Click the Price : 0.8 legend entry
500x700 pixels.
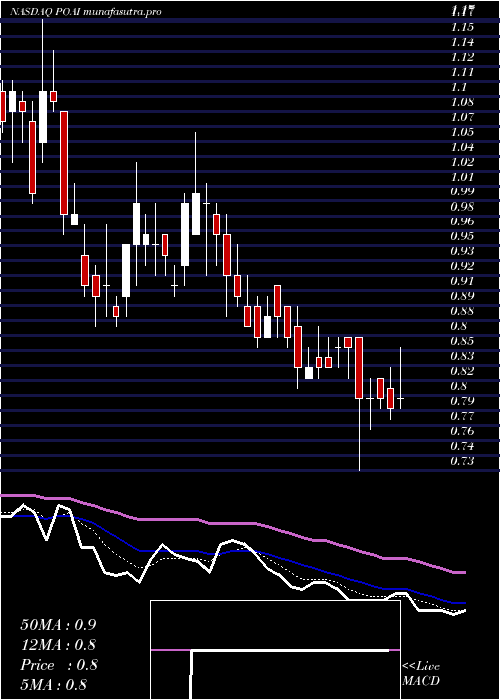pyautogui.click(x=59, y=665)
